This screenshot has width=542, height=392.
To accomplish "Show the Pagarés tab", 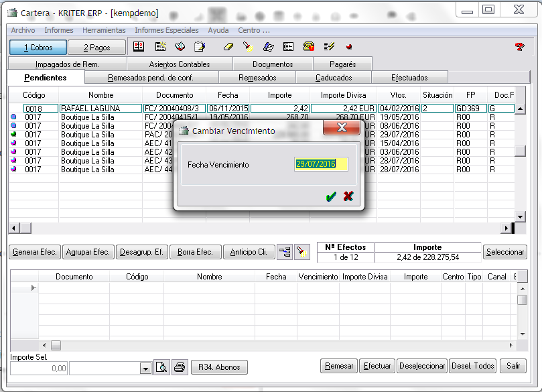I will 342,64.
